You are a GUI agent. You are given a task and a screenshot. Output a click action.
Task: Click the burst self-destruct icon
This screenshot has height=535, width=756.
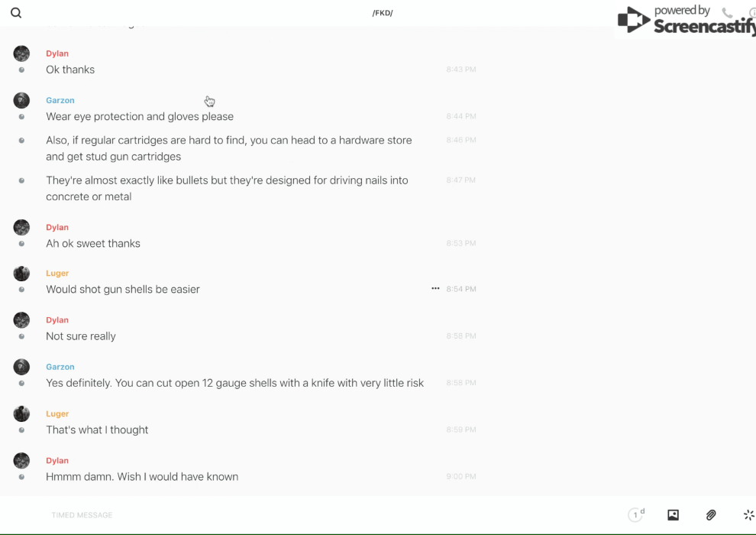tap(748, 515)
